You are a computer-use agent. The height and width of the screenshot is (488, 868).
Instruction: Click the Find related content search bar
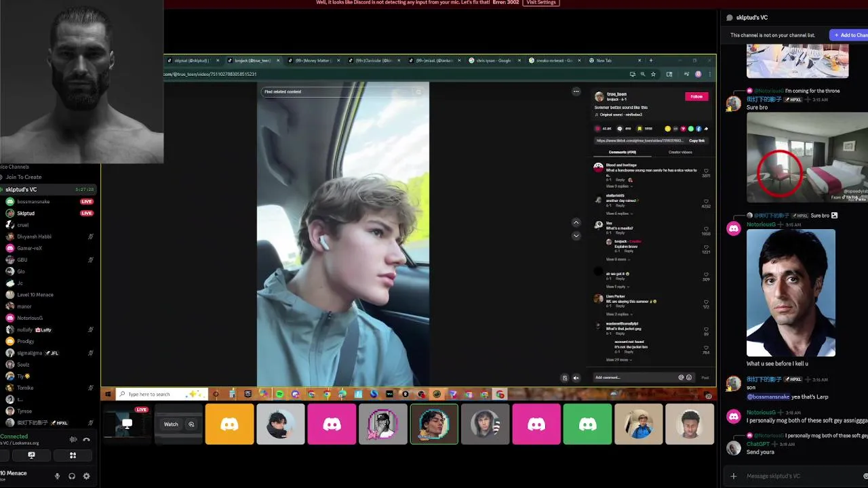343,91
